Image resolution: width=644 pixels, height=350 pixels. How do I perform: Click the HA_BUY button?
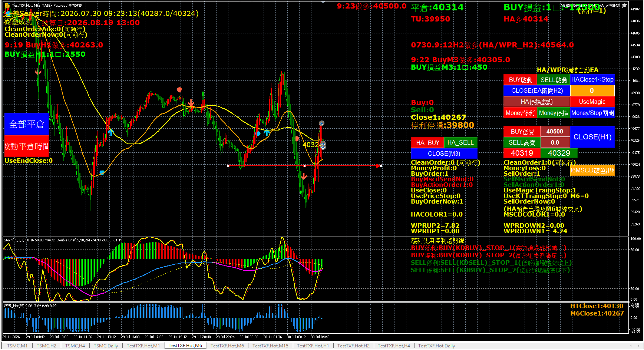[x=427, y=143]
